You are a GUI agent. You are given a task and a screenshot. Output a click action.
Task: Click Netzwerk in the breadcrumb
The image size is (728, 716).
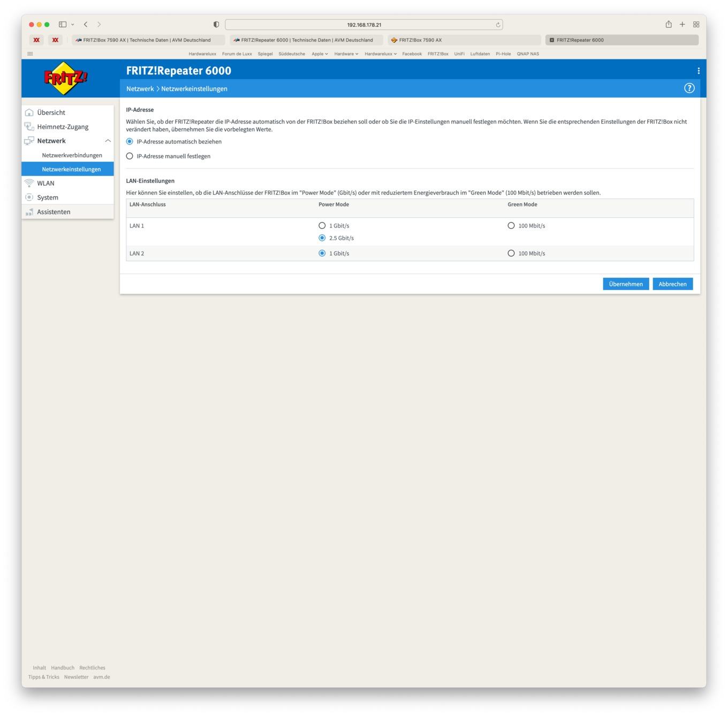tap(140, 89)
